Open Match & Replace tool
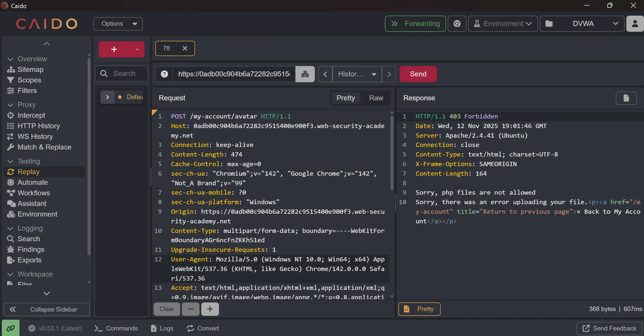The height and width of the screenshot is (336, 644). click(x=44, y=147)
